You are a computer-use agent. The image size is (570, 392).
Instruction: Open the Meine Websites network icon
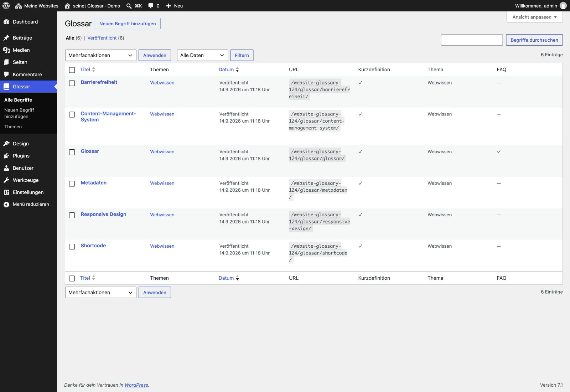pyautogui.click(x=18, y=6)
